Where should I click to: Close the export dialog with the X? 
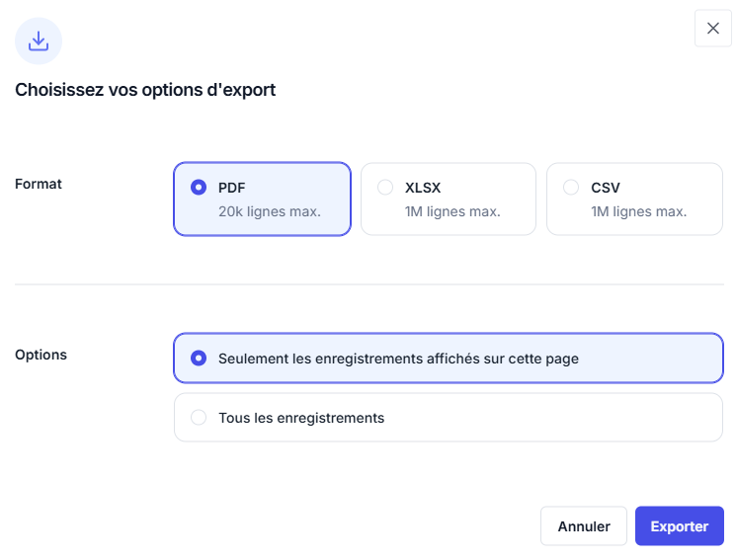pos(713,29)
